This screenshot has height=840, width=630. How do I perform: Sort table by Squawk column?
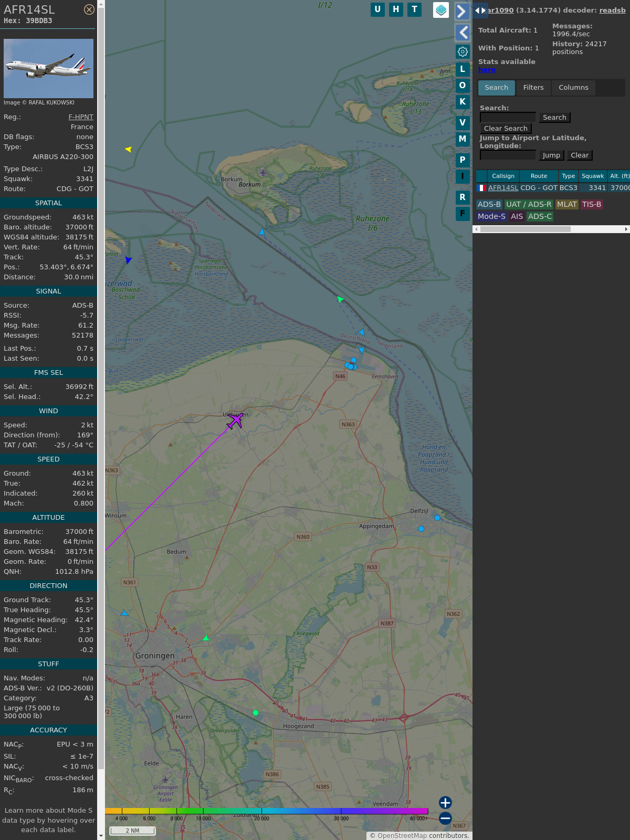click(593, 176)
